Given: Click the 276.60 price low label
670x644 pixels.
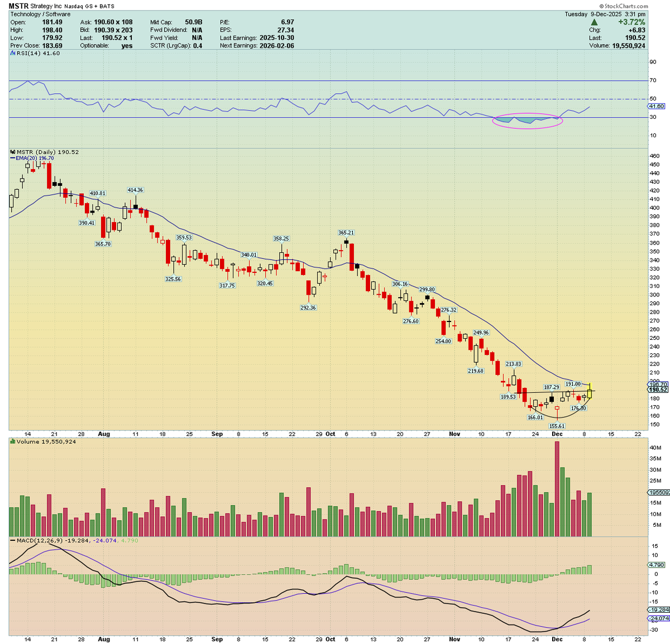Looking at the screenshot, I should click(x=411, y=321).
